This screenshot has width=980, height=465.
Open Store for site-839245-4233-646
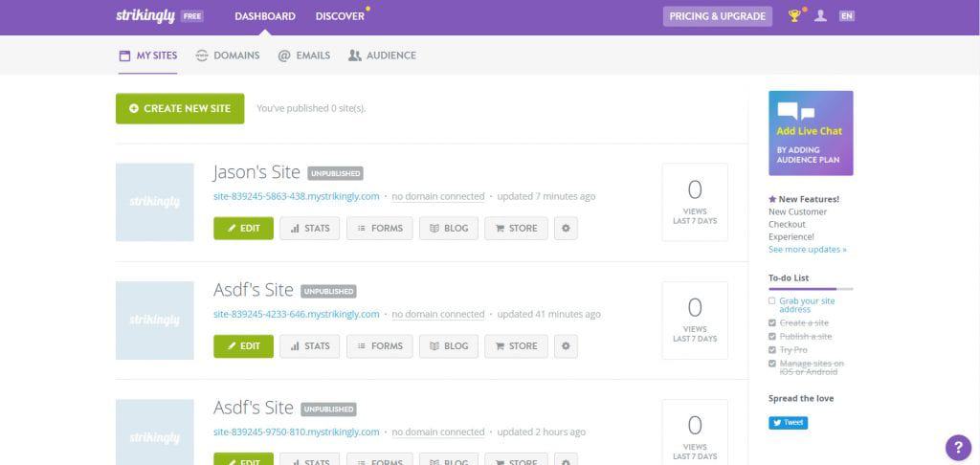click(516, 345)
